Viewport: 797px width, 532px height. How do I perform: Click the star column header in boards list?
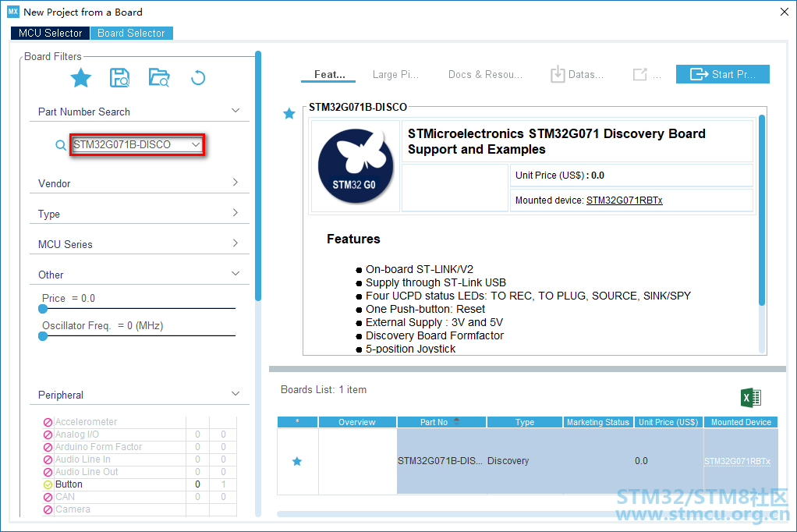[297, 422]
